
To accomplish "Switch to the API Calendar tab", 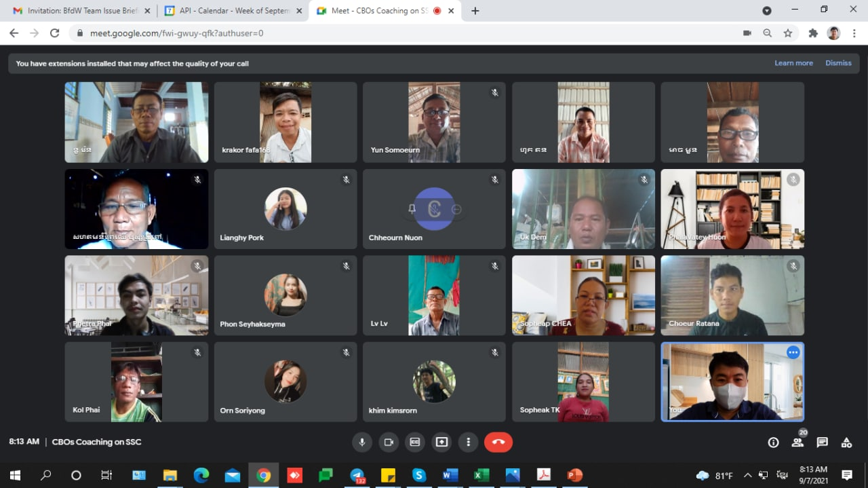I will click(x=231, y=11).
